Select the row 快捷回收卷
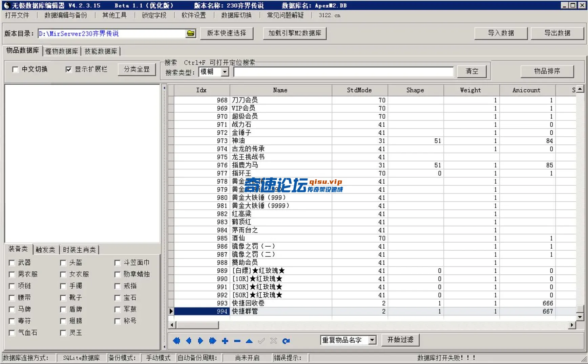The image size is (588, 364). [372, 303]
